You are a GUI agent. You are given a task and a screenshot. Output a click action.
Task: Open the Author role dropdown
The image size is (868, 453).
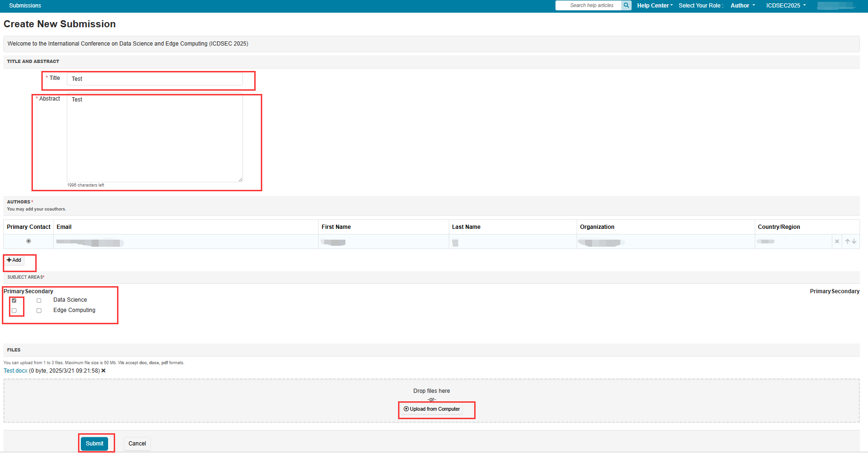tap(743, 6)
